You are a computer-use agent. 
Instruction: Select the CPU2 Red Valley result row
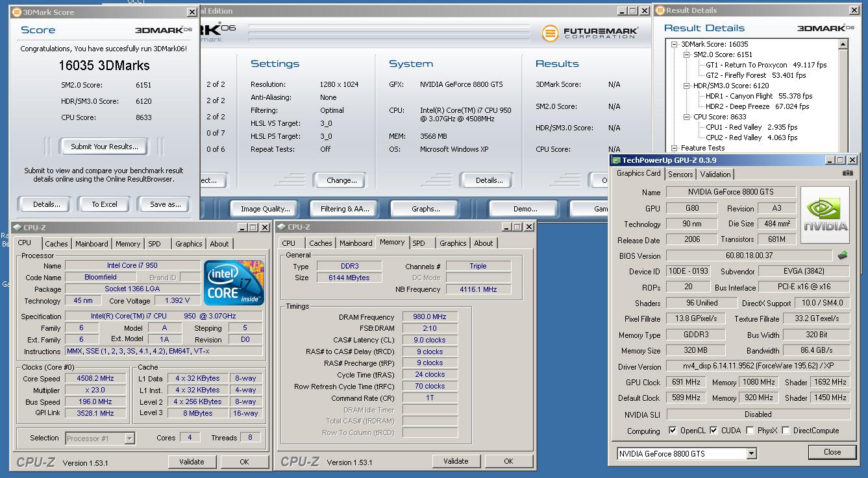point(752,137)
